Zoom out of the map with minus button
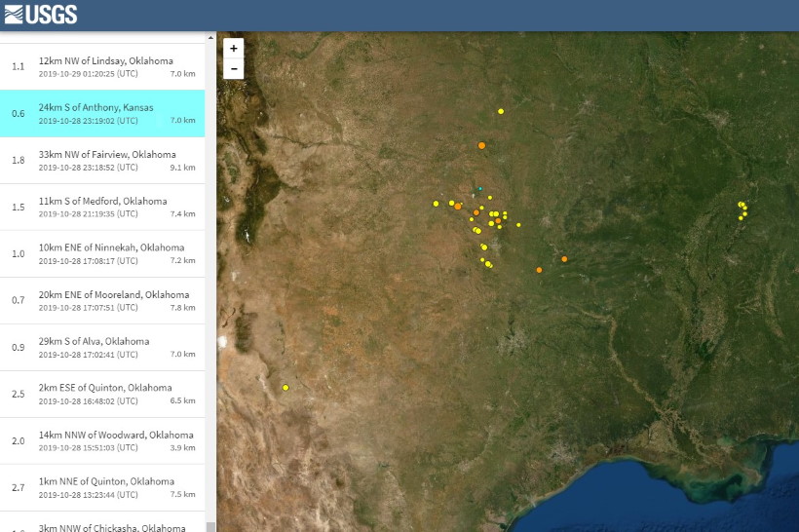This screenshot has width=799, height=532. (233, 68)
